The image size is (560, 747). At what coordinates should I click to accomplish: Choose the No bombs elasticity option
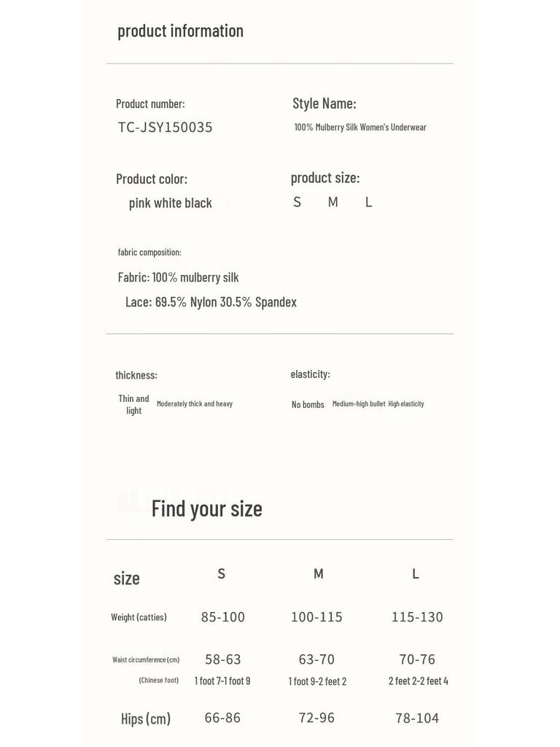click(308, 404)
